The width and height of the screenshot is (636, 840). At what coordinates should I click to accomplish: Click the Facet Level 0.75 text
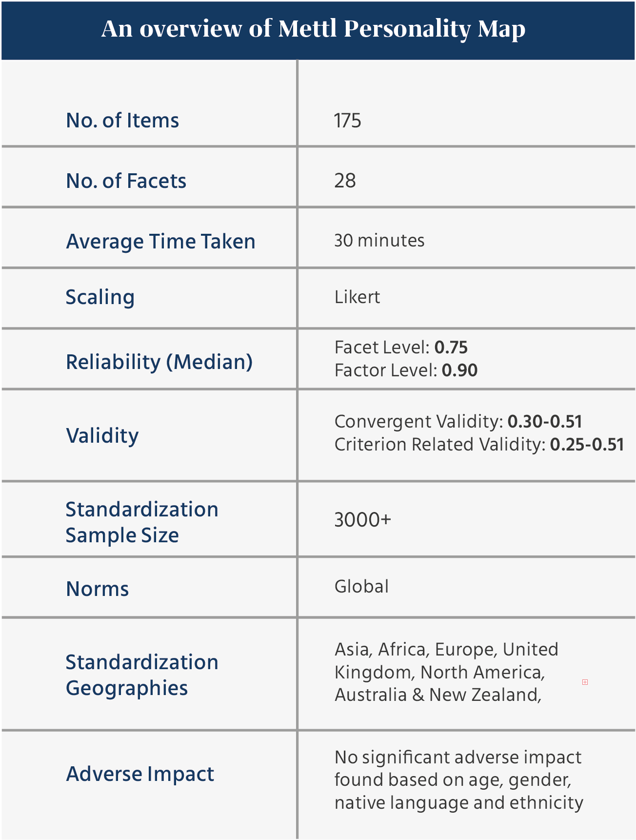pos(401,348)
